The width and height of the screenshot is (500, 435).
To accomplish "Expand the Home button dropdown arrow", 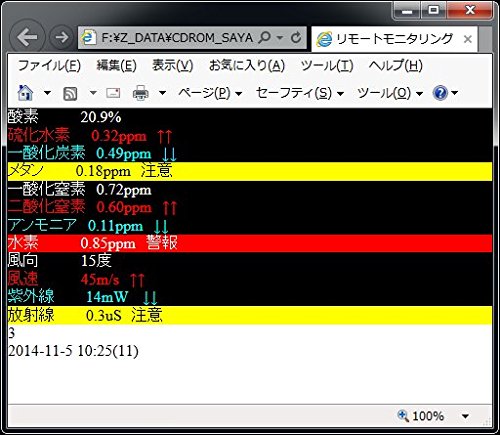I will (x=47, y=93).
